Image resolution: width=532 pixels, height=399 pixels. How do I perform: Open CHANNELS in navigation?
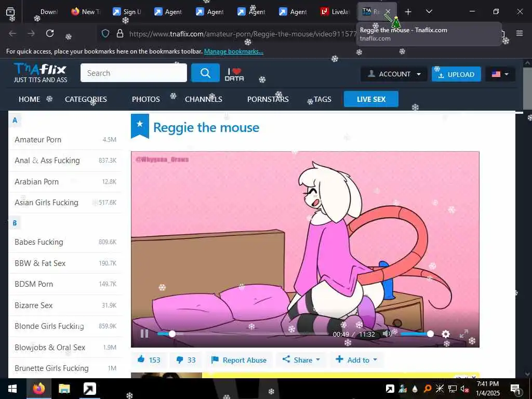(x=204, y=99)
